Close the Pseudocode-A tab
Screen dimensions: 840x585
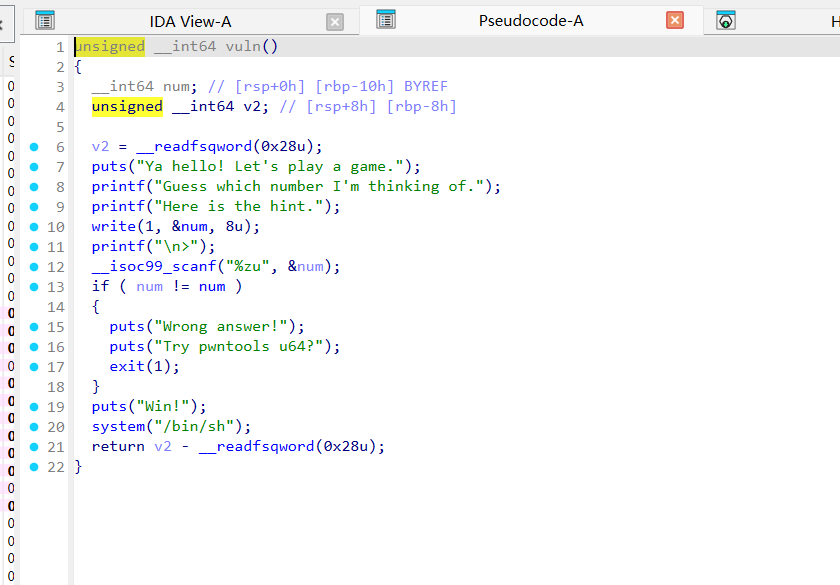click(x=675, y=20)
